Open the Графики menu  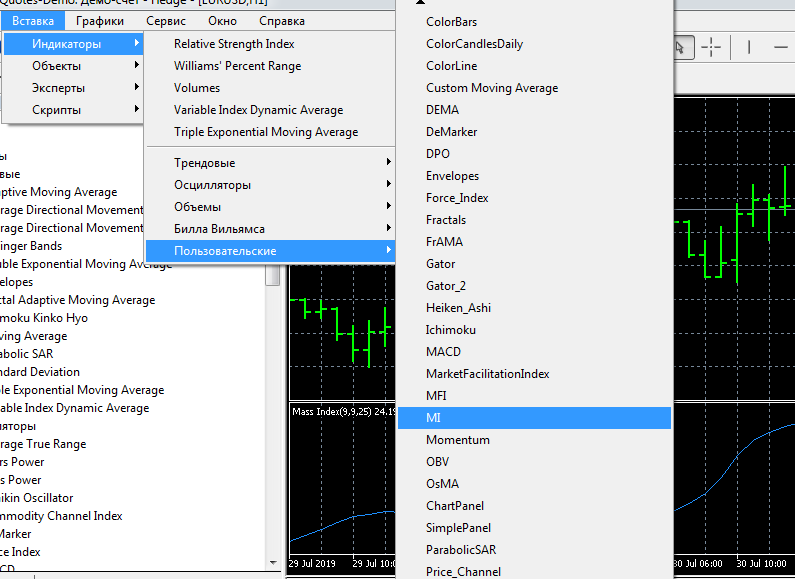click(x=100, y=20)
